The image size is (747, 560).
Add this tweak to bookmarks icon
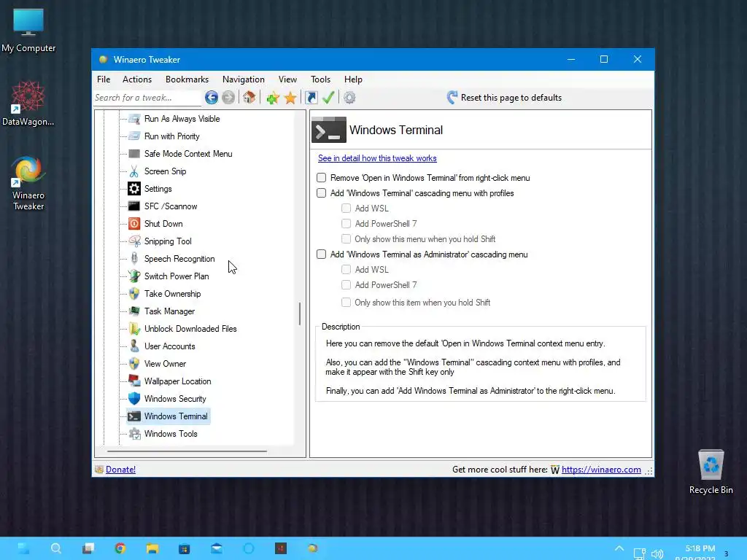coord(273,98)
